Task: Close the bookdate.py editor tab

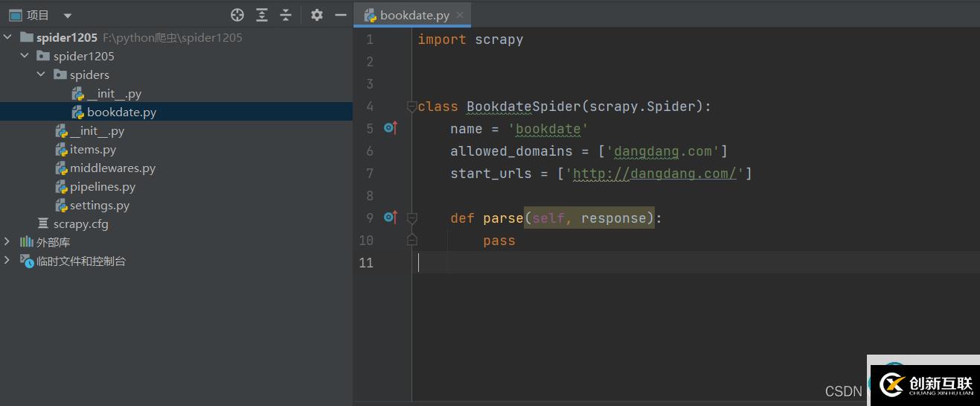Action: click(x=461, y=15)
